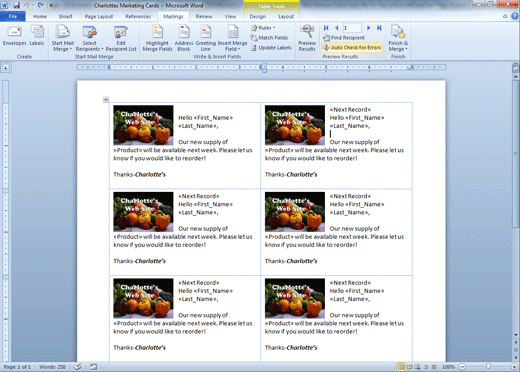The image size is (520, 372).
Task: Switch to the View tab
Action: (230, 16)
